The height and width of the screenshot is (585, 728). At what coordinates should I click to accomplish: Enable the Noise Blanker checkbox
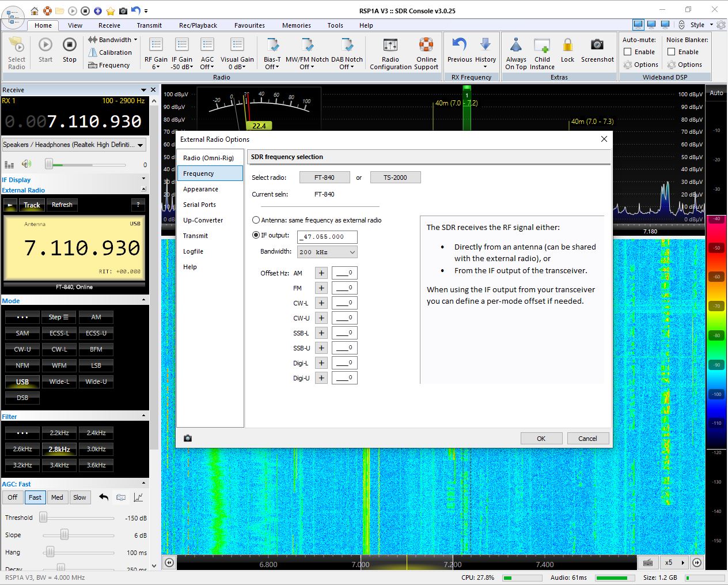tap(671, 52)
